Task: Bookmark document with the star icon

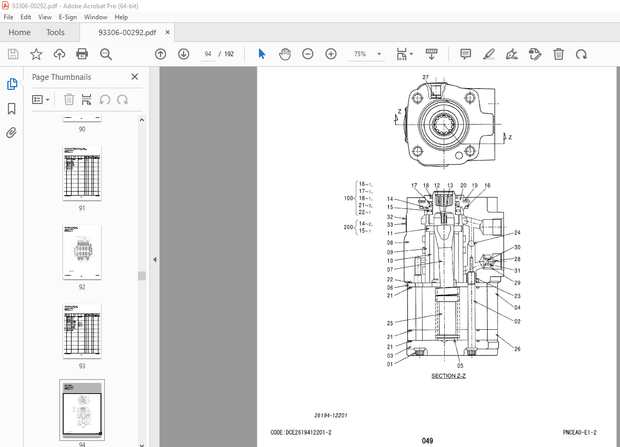Action: [x=36, y=53]
